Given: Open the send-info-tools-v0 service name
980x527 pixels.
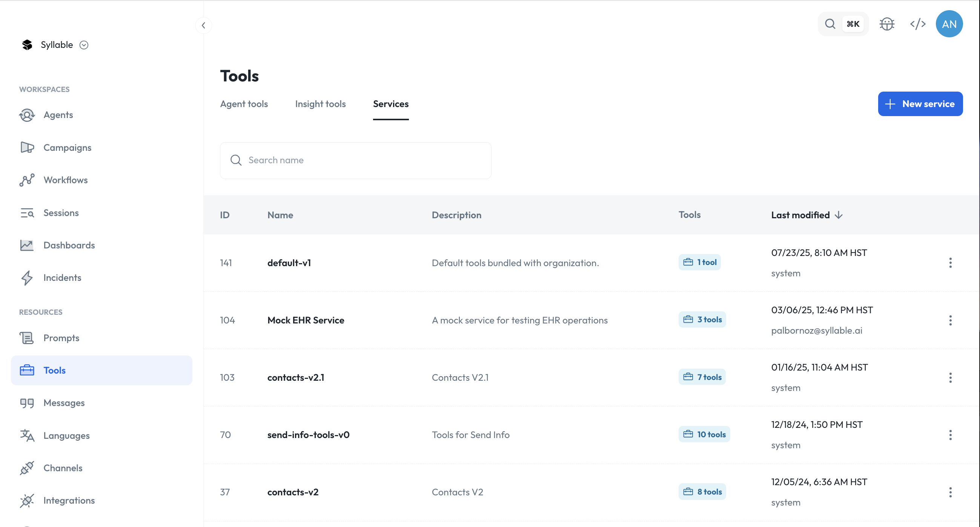Looking at the screenshot, I should [308, 435].
